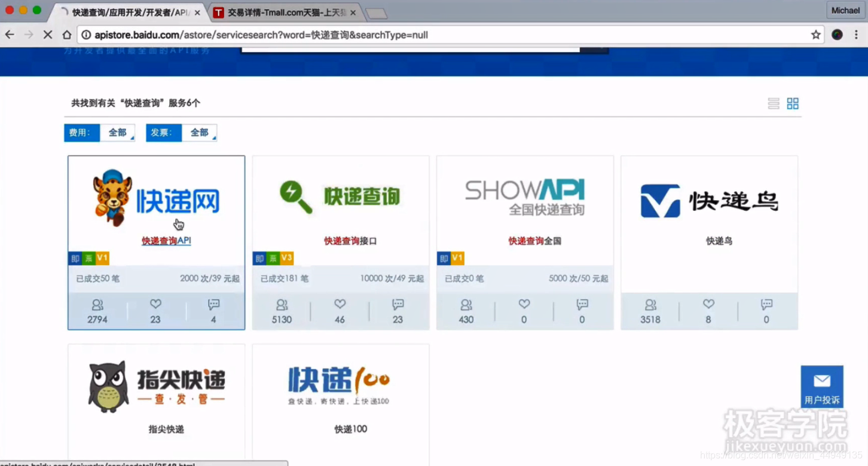The width and height of the screenshot is (868, 466).
Task: Open the 快递查询API link
Action: (166, 241)
